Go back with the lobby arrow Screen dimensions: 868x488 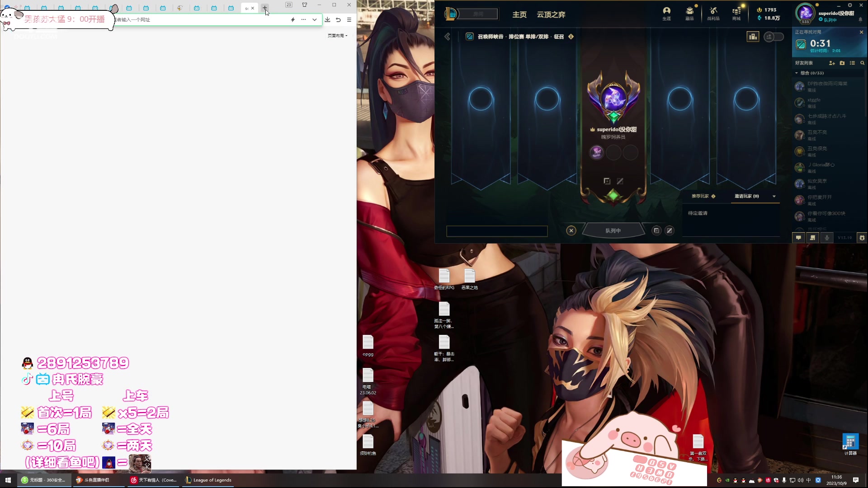(x=447, y=37)
